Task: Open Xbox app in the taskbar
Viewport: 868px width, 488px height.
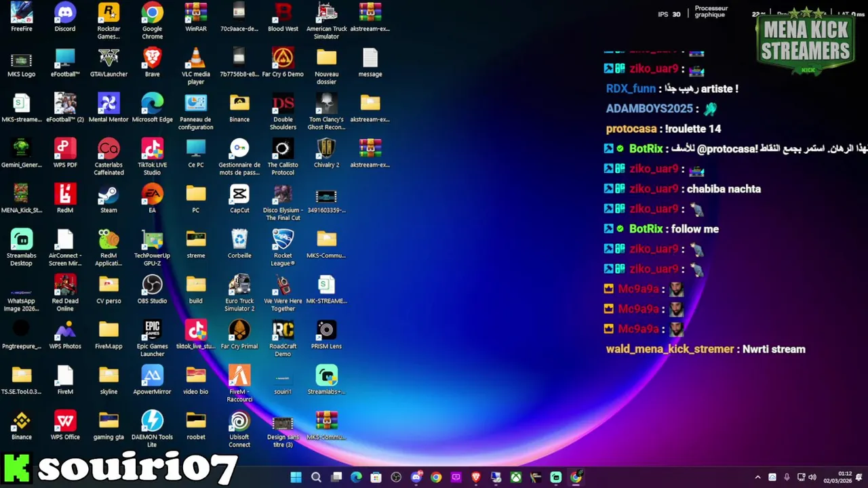Action: click(x=516, y=477)
